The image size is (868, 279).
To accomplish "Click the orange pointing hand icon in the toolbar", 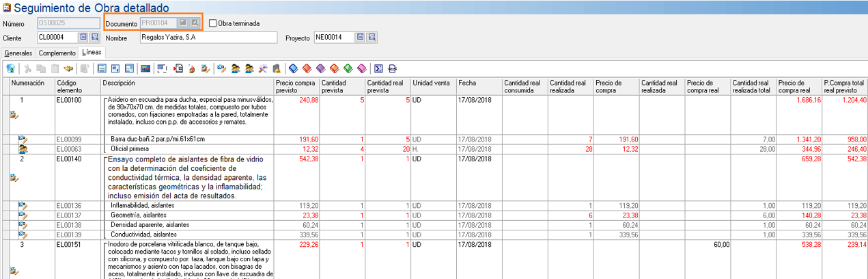I will (x=68, y=68).
